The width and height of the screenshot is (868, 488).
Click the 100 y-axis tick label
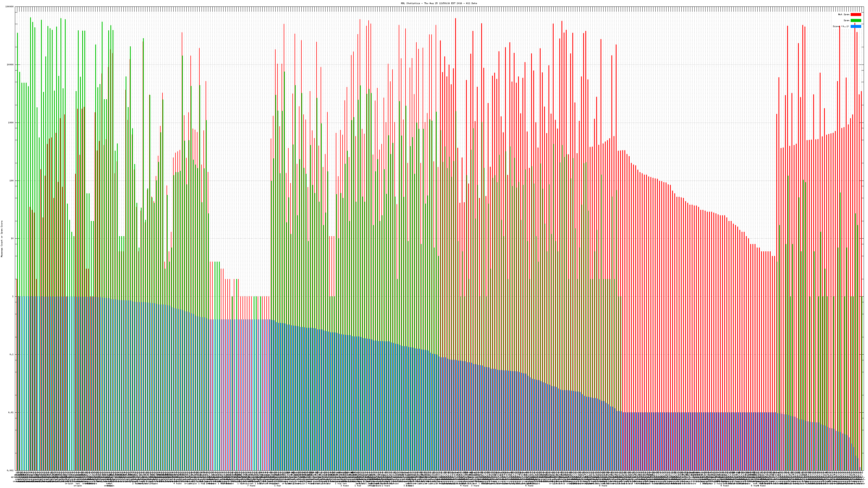(12, 181)
